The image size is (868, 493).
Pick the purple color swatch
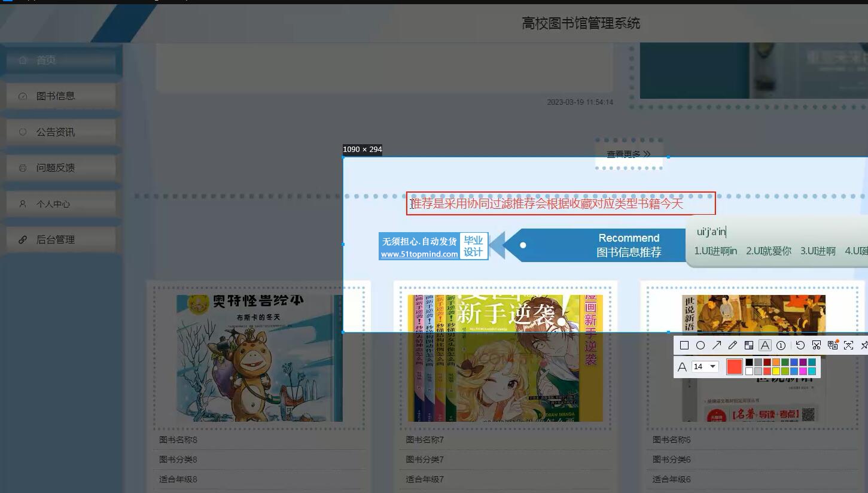[803, 362]
